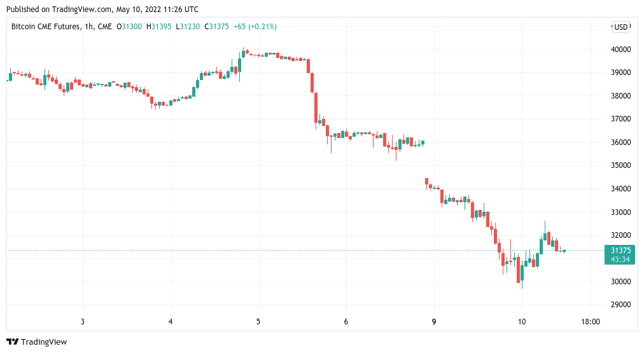
Task: Click the TradingView logo icon
Action: 12,342
